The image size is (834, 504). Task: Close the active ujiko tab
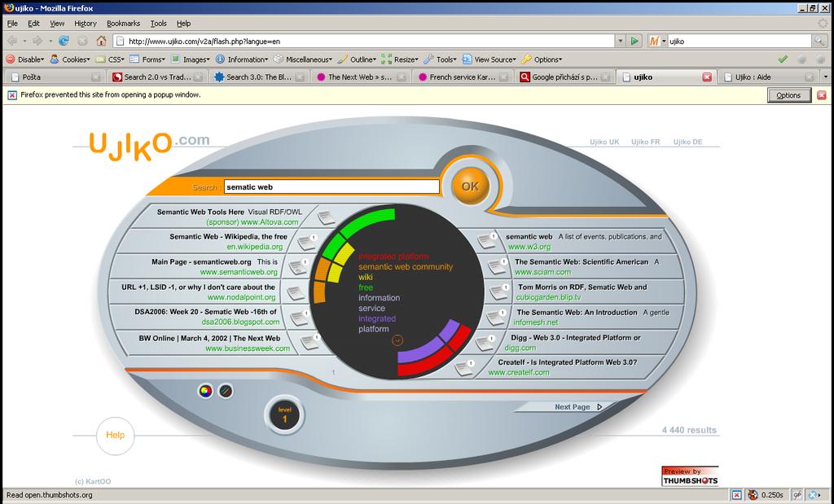(707, 77)
